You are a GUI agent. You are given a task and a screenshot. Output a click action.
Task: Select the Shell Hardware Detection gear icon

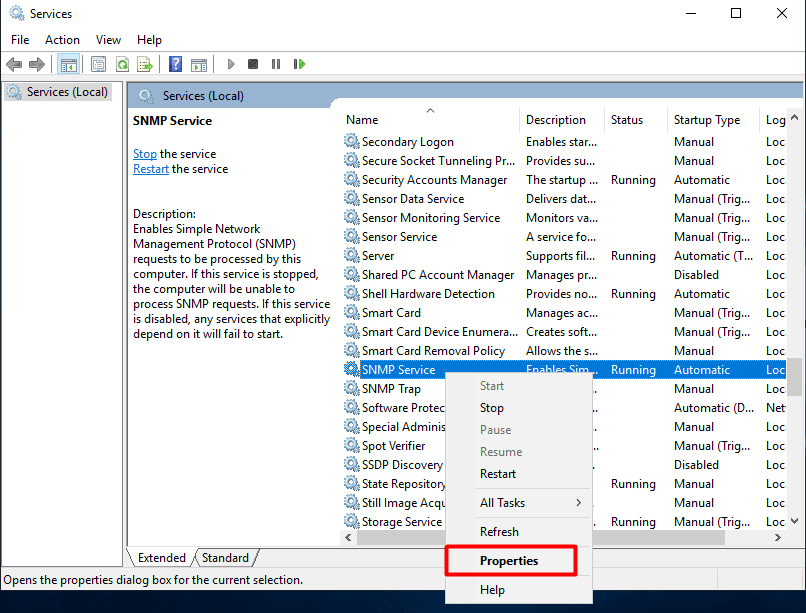(x=352, y=293)
